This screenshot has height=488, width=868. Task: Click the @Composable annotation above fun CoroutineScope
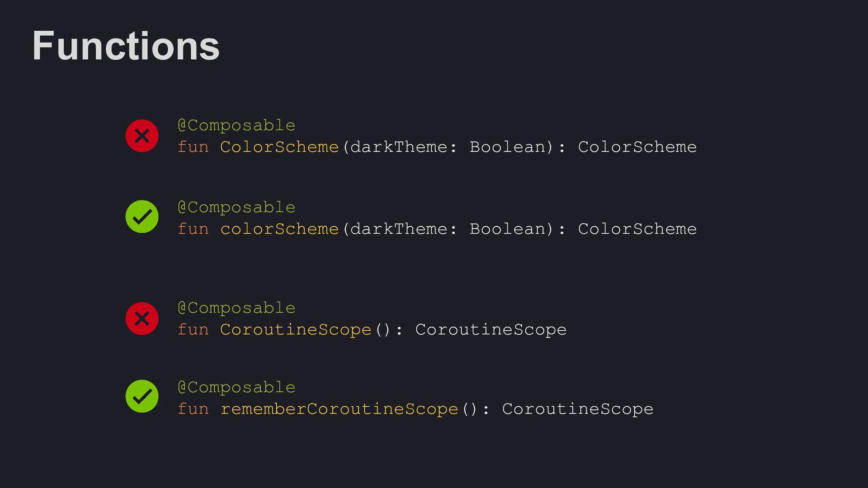236,308
